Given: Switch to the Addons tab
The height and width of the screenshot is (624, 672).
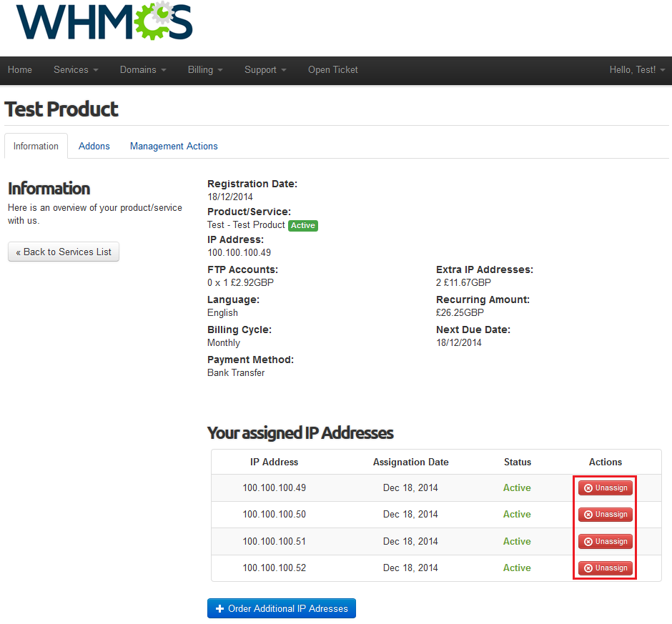Looking at the screenshot, I should [94, 146].
